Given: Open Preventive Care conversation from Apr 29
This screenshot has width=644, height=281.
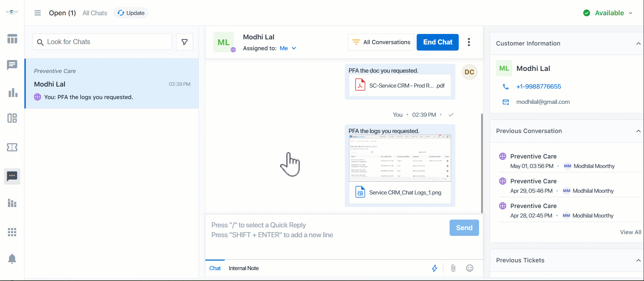Looking at the screenshot, I should (x=570, y=186).
